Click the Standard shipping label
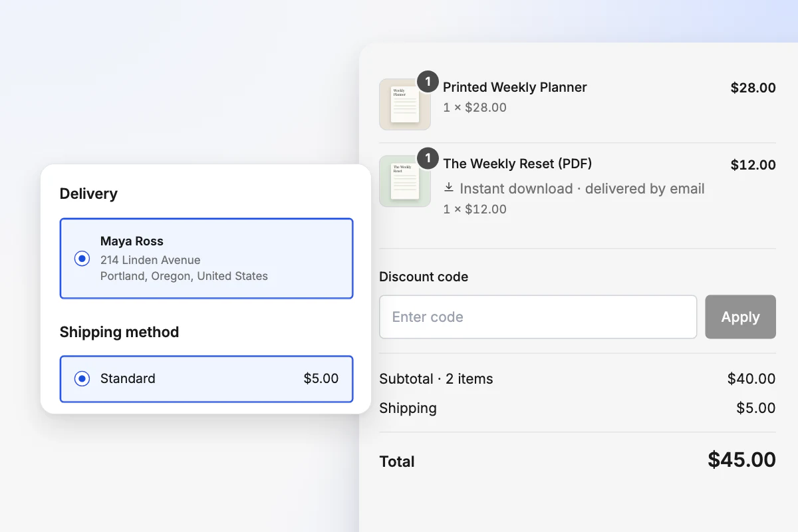This screenshot has height=532, width=798. (128, 378)
